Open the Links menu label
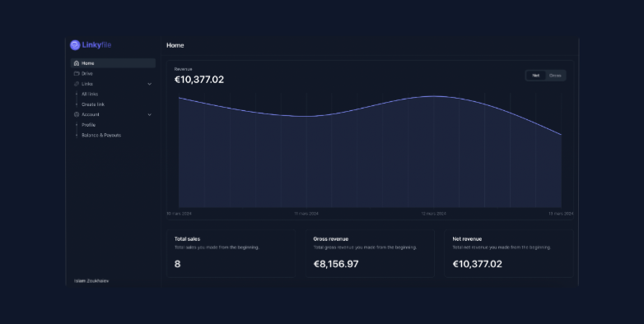Viewport: 644px width, 324px height. click(87, 84)
